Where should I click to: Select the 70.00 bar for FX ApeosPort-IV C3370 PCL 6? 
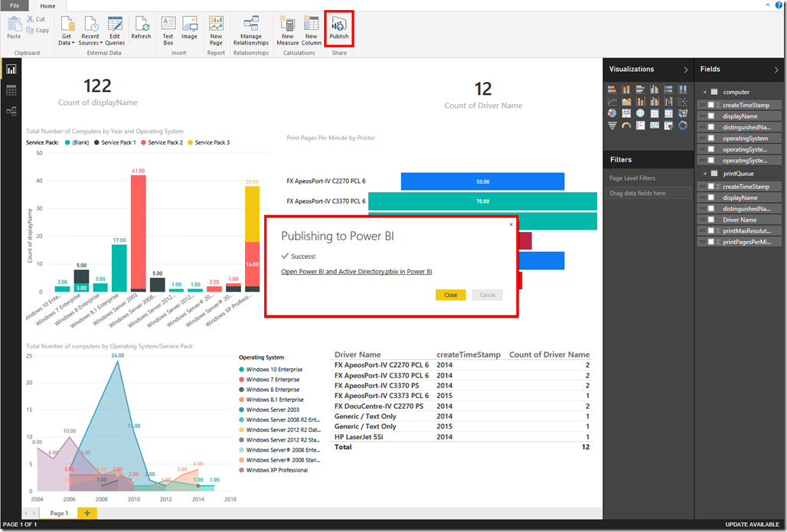coord(482,201)
